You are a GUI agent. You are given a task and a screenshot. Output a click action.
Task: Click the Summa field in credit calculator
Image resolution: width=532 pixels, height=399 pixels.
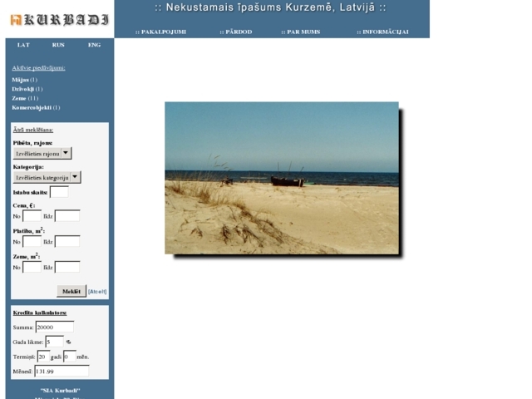[55, 328]
